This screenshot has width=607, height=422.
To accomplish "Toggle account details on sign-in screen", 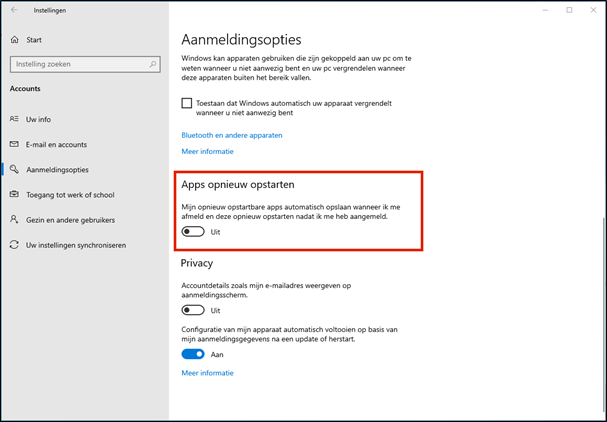I will tap(193, 311).
